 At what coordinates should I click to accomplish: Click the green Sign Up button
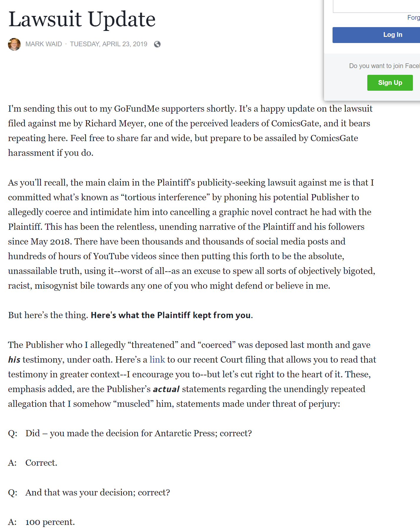[390, 83]
